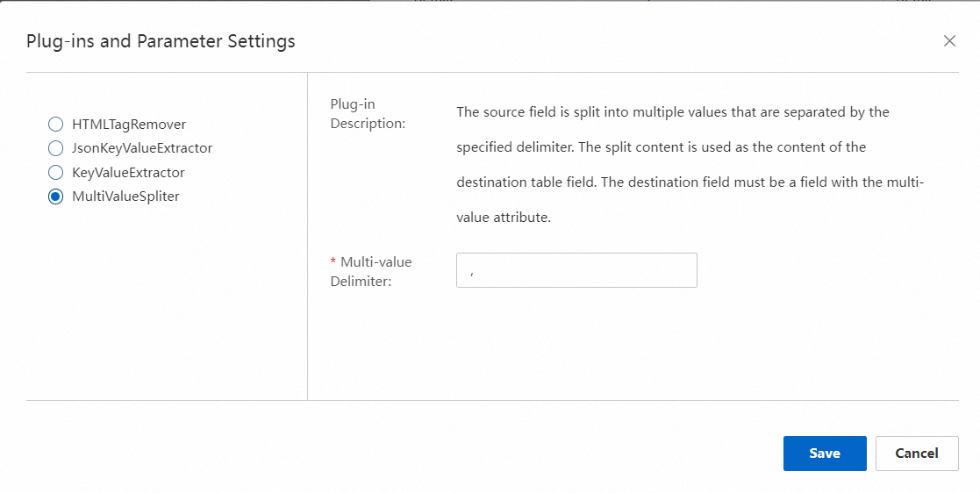Click the description's final "value attribute." line
980x493 pixels.
pyautogui.click(x=504, y=218)
